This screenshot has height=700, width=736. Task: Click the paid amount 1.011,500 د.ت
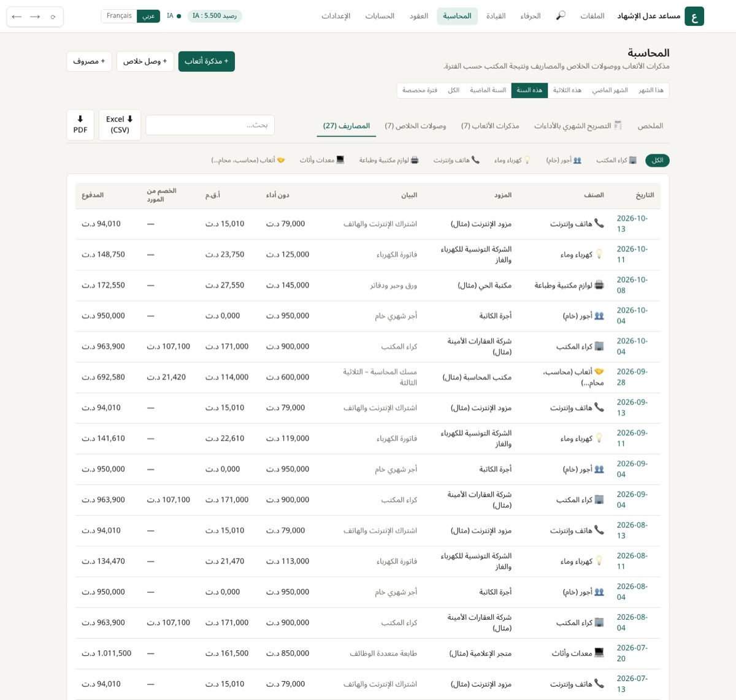(107, 653)
